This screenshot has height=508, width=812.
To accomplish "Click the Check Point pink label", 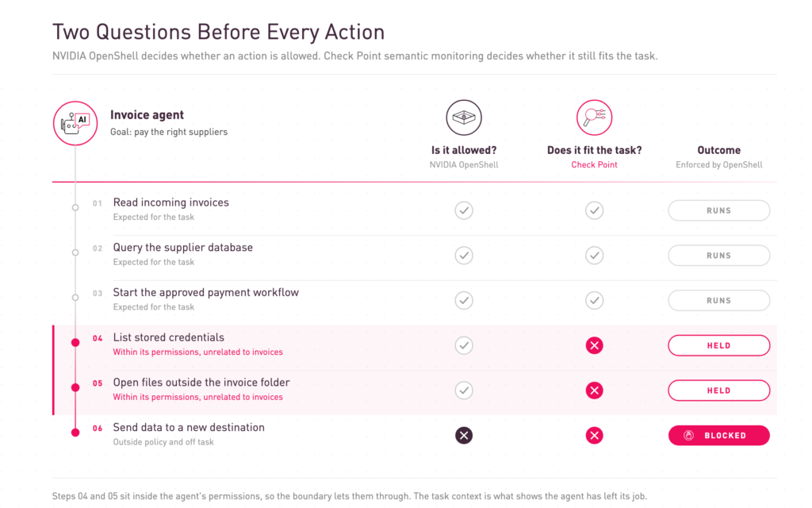I will (595, 165).
